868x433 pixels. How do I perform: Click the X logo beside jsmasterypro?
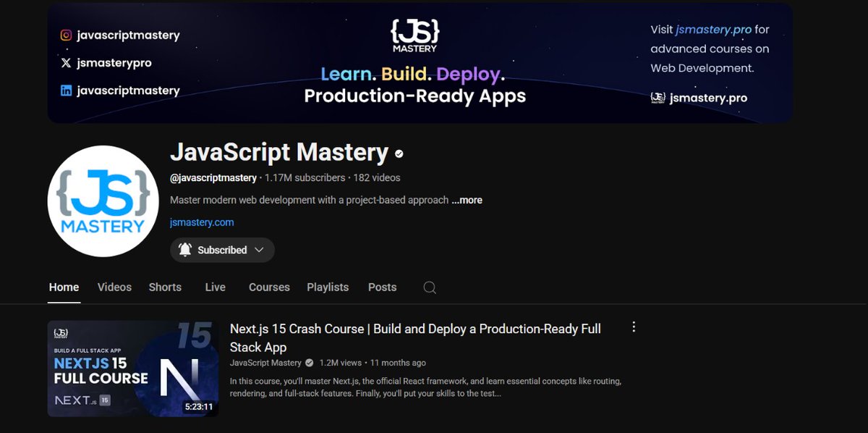(x=66, y=63)
